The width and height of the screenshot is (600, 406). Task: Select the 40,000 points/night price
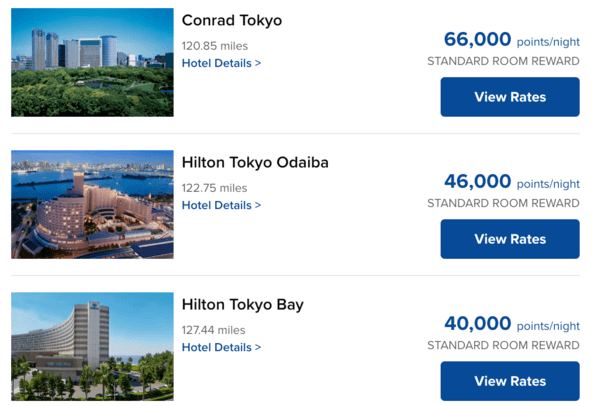[x=512, y=324]
